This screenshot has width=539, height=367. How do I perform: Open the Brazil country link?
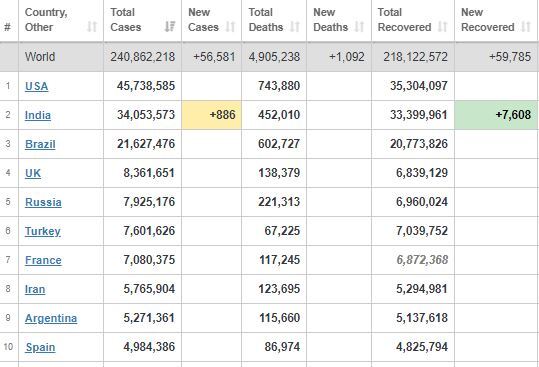[40, 144]
